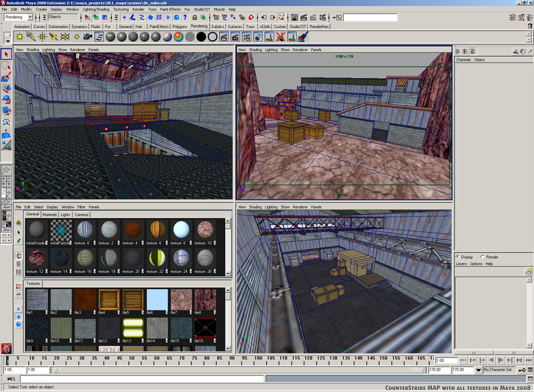Viewport: 534px width, 392px height.
Task: Open the Cameras tab in Hypershade
Action: (81, 214)
